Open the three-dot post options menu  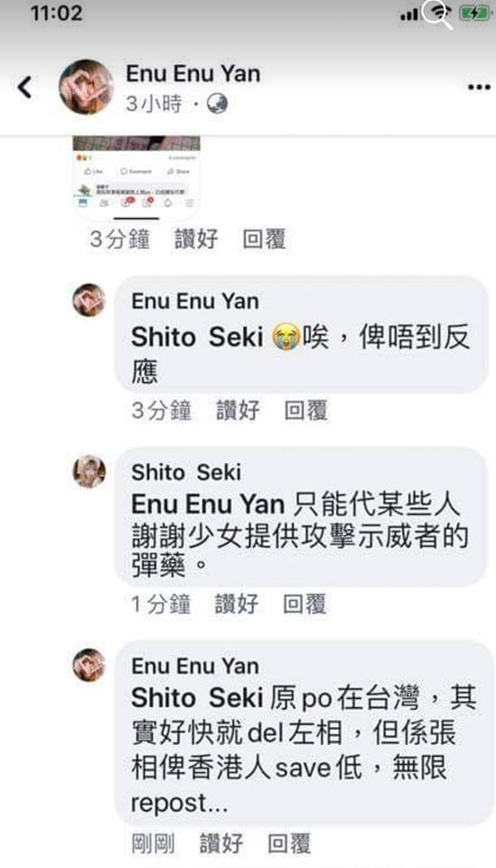479,88
